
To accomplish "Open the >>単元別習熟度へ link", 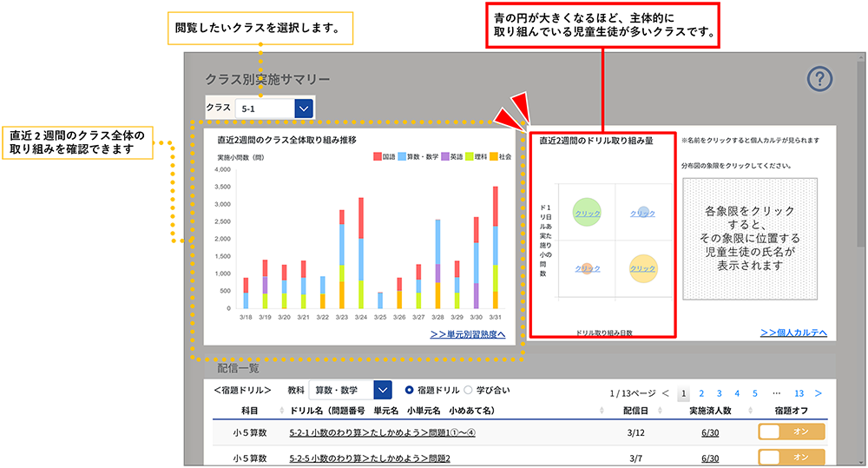I will [x=467, y=333].
